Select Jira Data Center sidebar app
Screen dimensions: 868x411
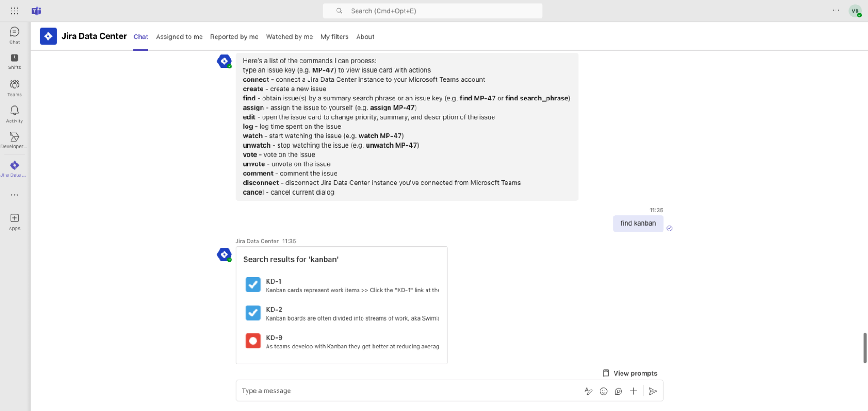tap(15, 169)
